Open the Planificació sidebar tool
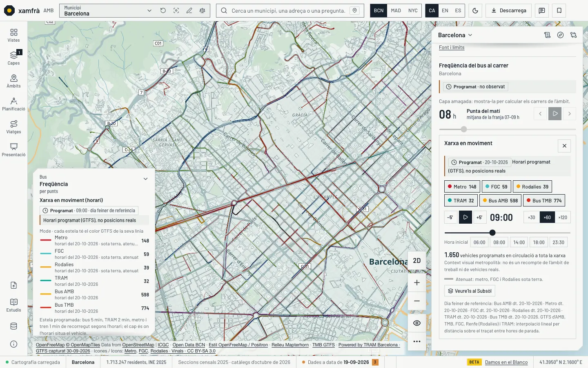This screenshot has height=368, width=588. coord(13,104)
